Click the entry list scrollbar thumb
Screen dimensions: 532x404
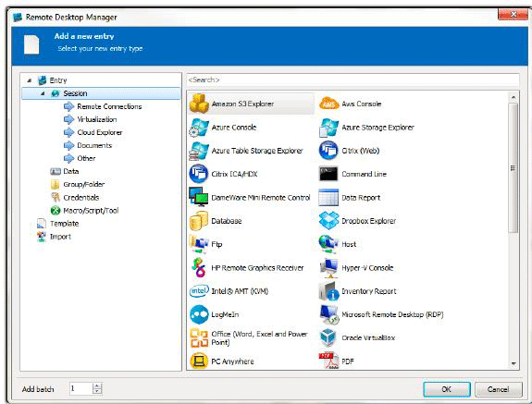point(513,168)
